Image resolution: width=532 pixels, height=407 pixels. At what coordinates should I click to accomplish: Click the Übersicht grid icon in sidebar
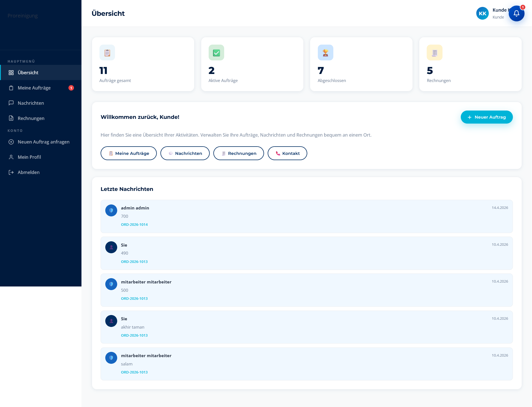tap(11, 73)
